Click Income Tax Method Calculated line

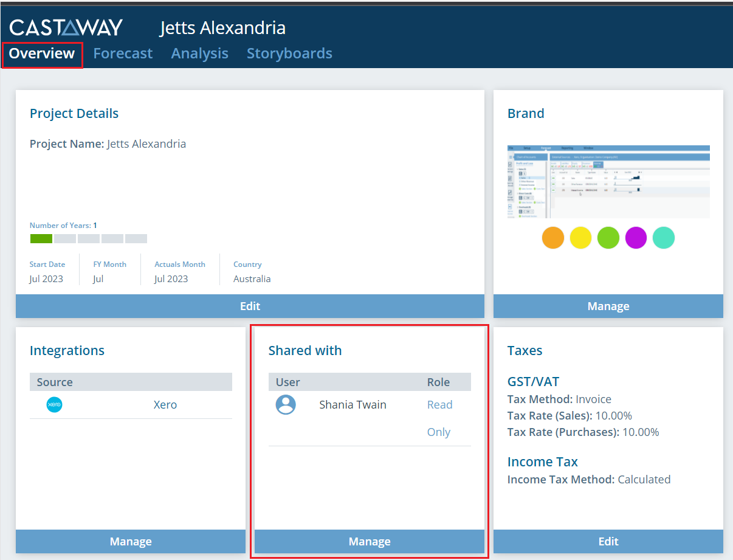589,480
